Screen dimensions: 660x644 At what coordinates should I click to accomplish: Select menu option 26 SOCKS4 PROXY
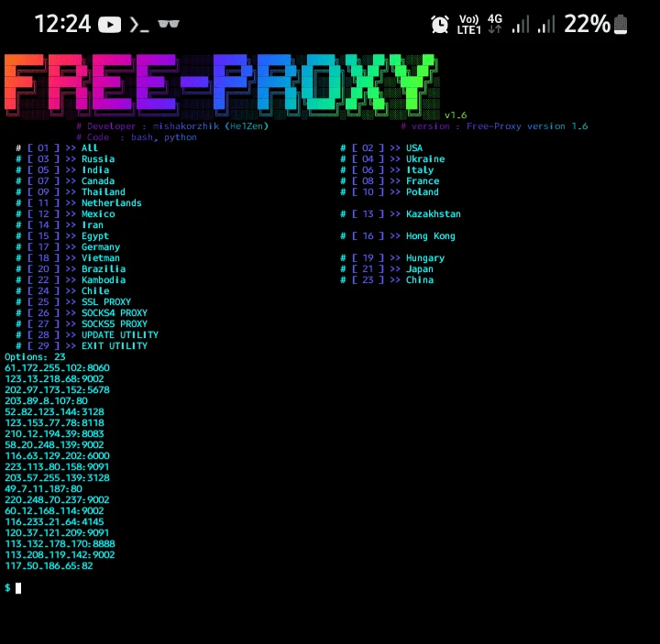coord(82,313)
